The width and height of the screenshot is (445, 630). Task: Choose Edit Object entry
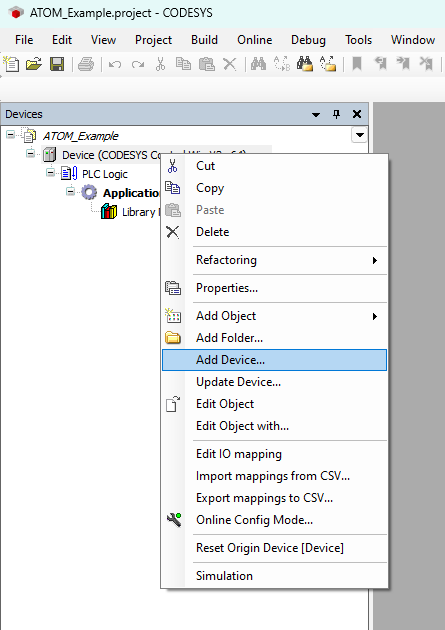274,404
